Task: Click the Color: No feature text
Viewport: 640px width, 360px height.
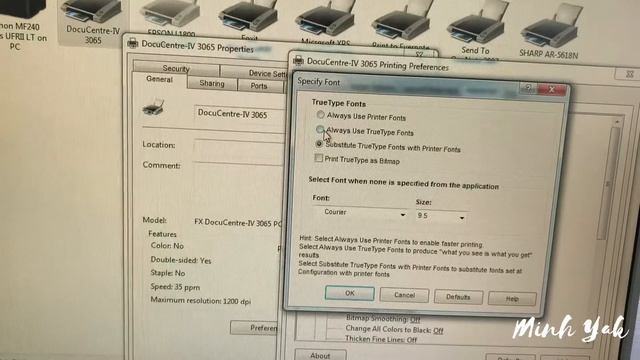Action: 167,246
